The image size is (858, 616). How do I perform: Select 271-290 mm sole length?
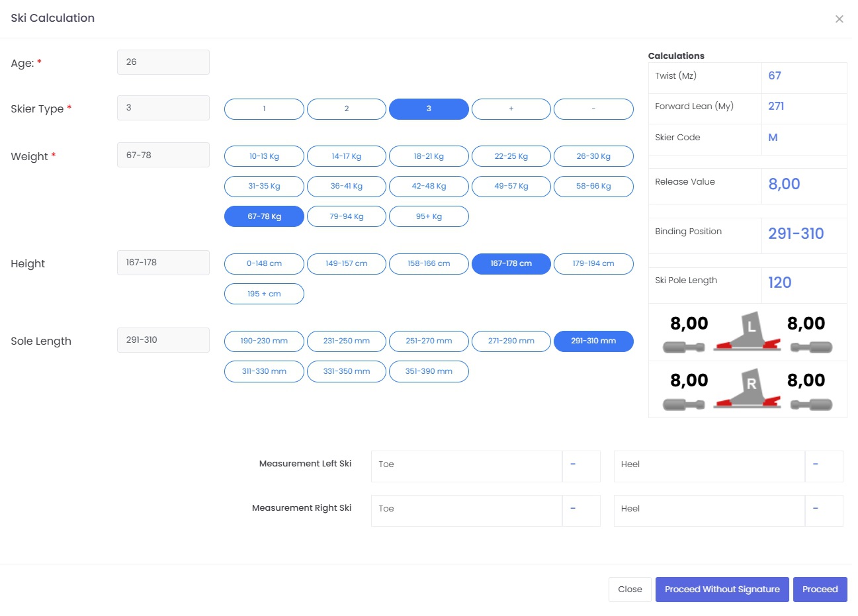pos(511,341)
